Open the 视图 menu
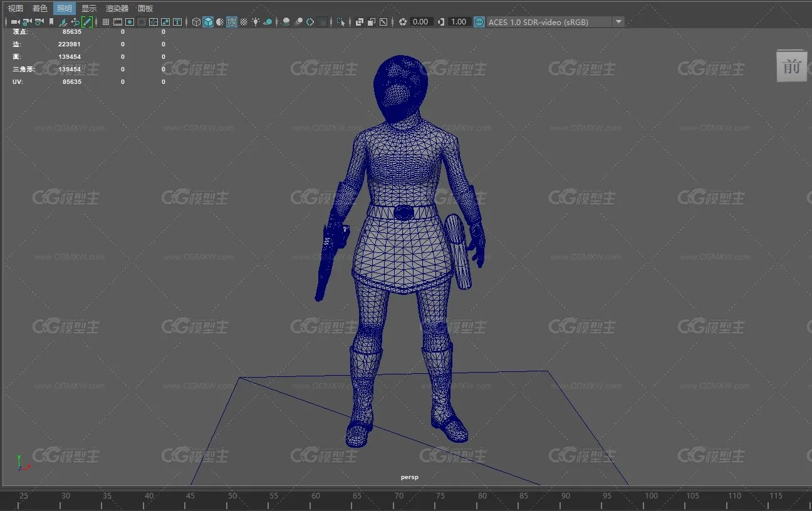812x511 pixels. [x=15, y=8]
